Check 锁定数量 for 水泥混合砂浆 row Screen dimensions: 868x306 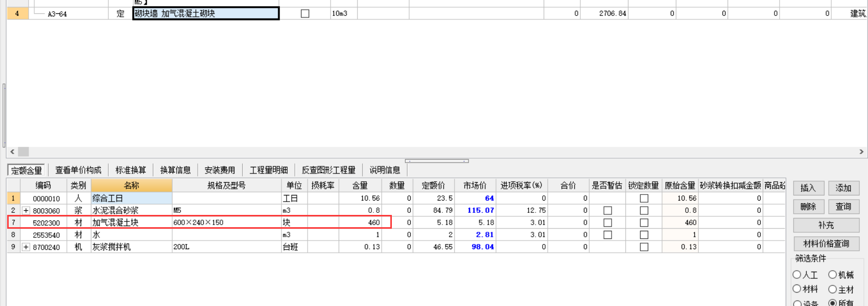coord(644,210)
